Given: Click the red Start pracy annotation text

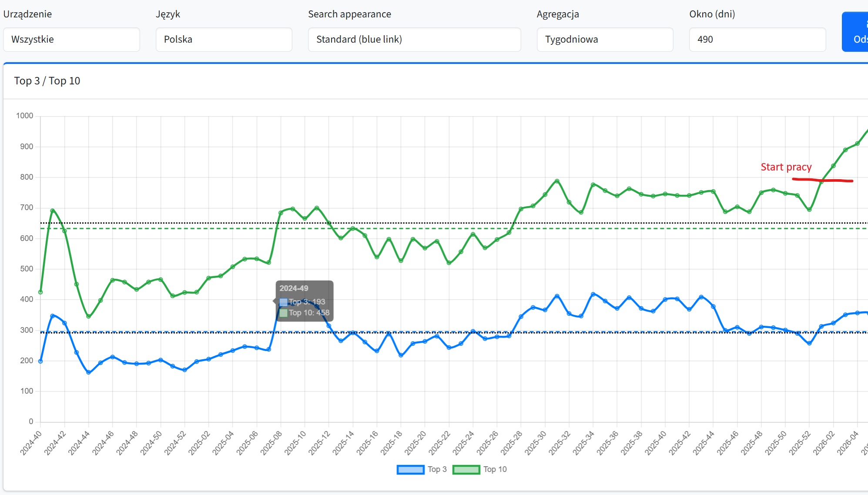Looking at the screenshot, I should pos(786,167).
